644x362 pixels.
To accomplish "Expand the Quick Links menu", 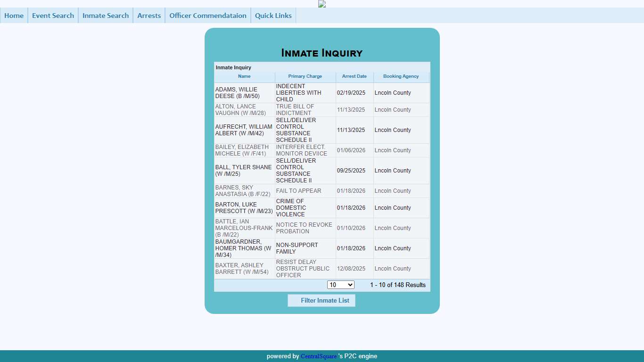I will tap(273, 16).
